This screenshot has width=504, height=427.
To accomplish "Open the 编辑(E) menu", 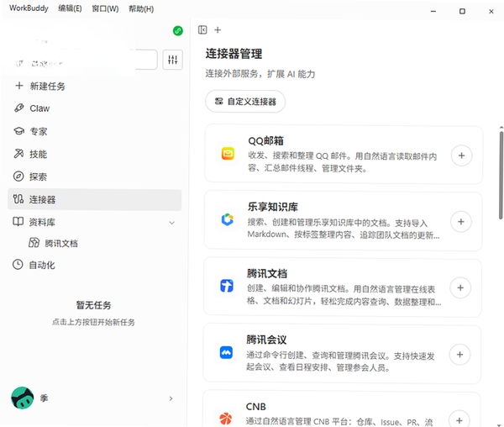I will point(70,8).
